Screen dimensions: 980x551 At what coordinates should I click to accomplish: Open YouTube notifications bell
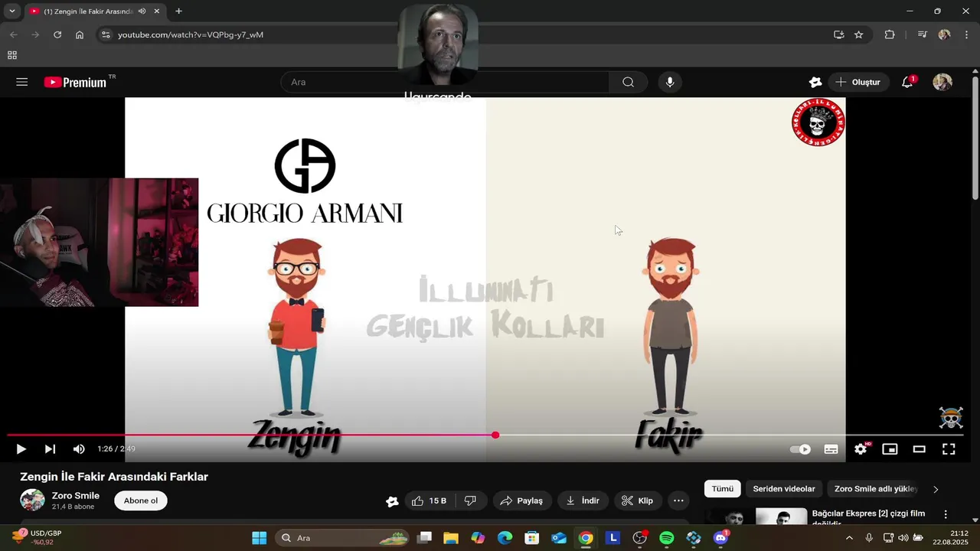point(907,82)
